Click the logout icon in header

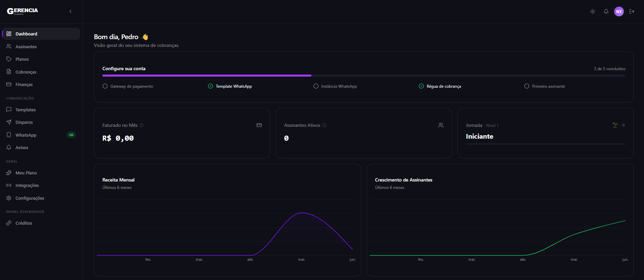(632, 11)
